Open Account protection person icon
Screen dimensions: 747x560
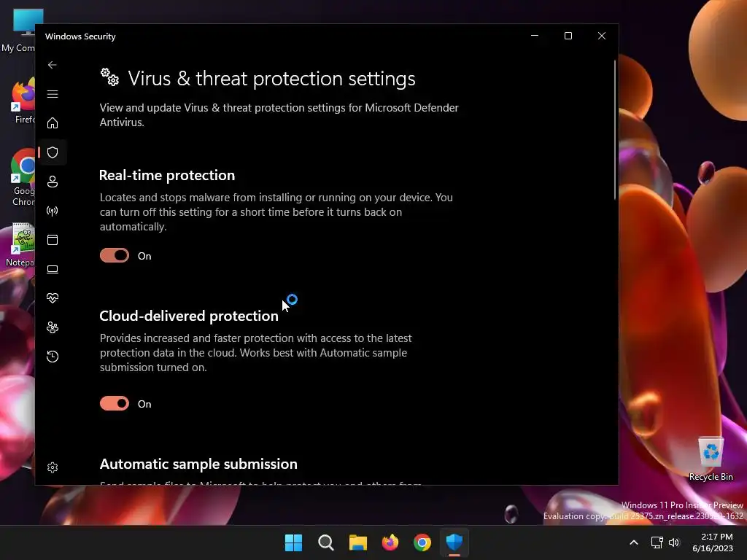53,182
